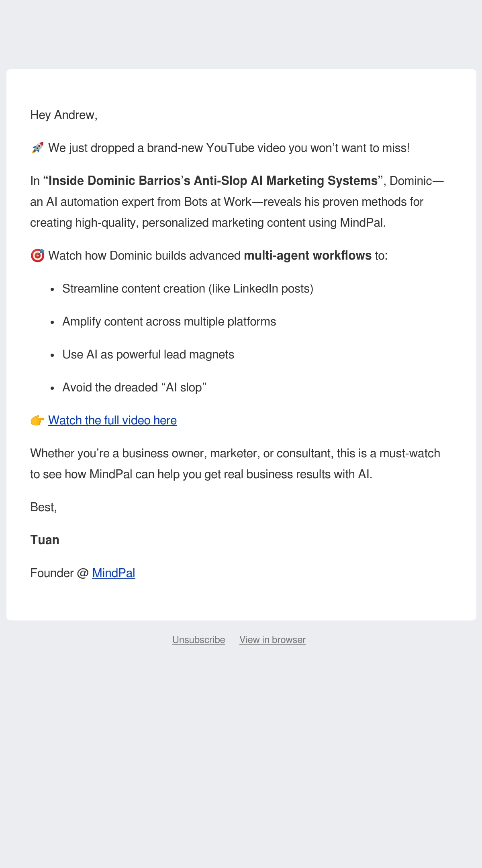Click the bold "multi-agent workflows" phrase
The width and height of the screenshot is (482, 868).
click(308, 256)
